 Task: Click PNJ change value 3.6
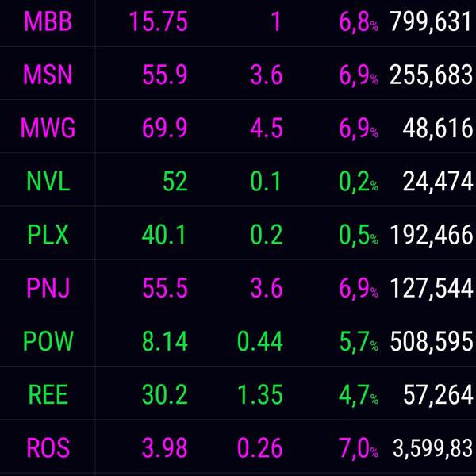point(267,288)
